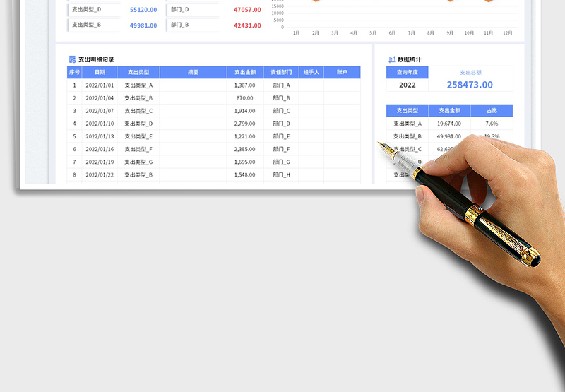Click 支出类型_E in detail row 5

[x=138, y=136]
